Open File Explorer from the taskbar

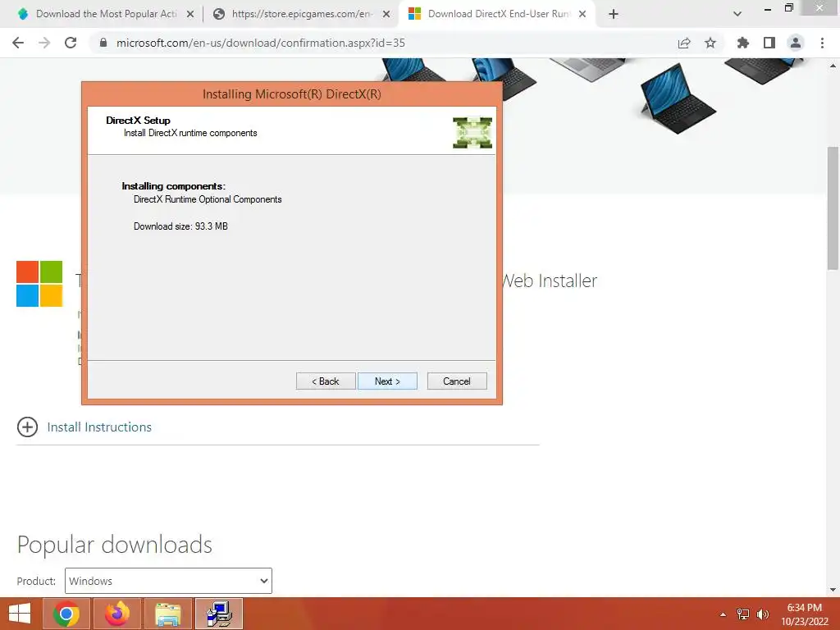(x=167, y=614)
